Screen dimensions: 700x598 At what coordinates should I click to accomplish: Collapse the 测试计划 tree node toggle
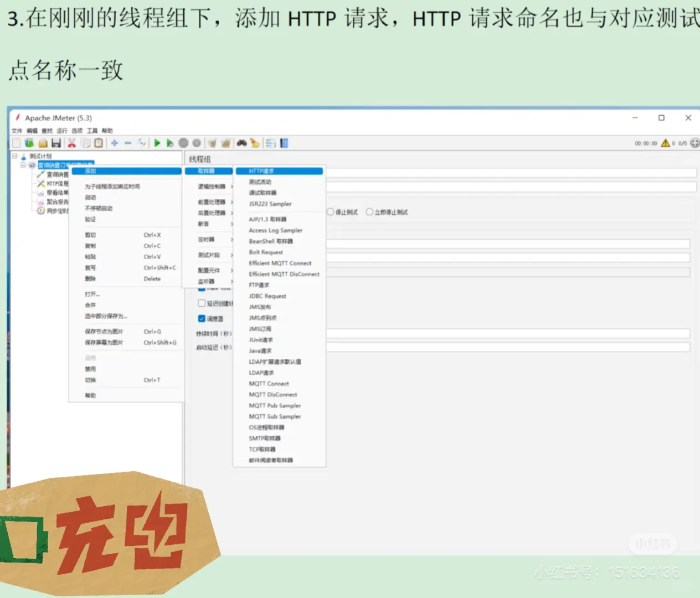point(15,156)
